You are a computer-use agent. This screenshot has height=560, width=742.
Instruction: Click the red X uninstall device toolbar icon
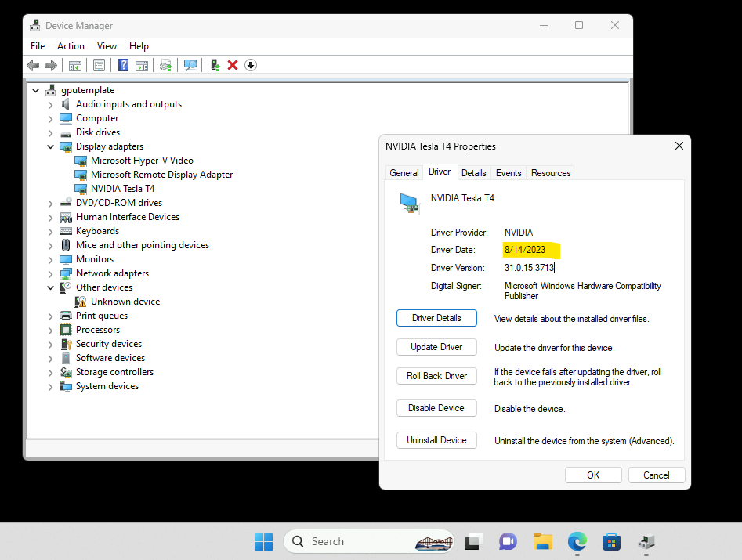click(x=233, y=65)
